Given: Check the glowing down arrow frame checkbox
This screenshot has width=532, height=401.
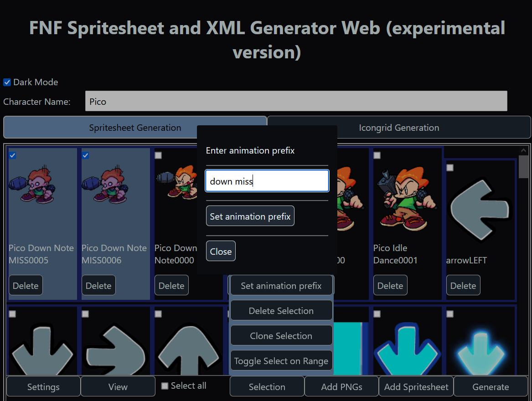Looking at the screenshot, I should point(450,314).
